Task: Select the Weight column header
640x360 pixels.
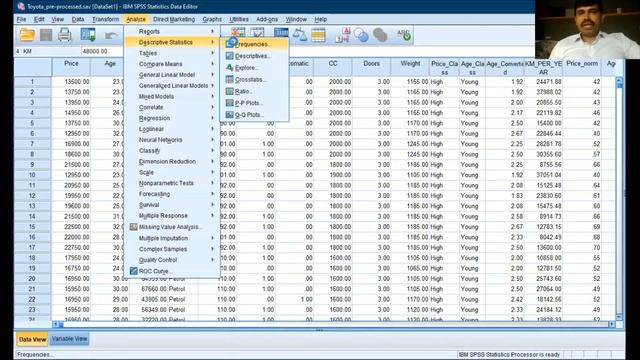Action: click(410, 67)
